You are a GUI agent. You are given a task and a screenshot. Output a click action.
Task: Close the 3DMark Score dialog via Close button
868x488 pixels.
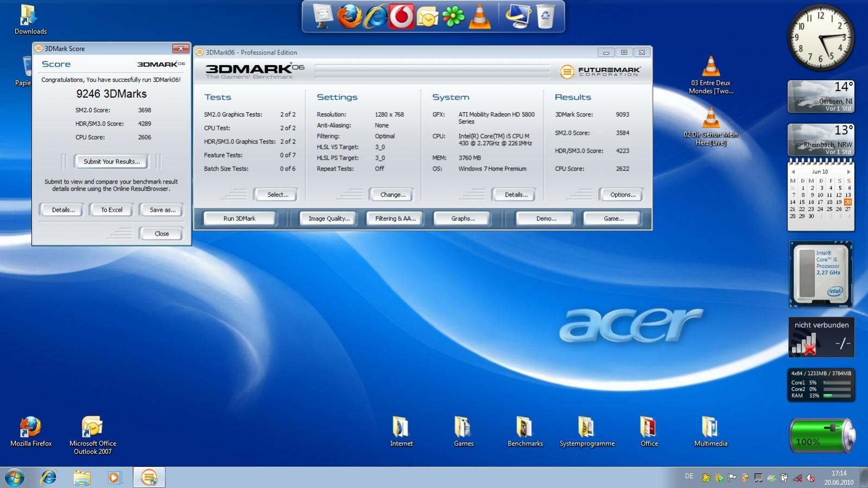click(162, 233)
